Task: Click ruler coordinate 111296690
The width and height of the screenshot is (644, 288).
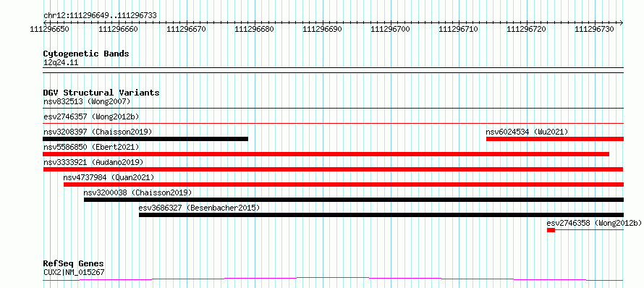Action: [x=322, y=29]
